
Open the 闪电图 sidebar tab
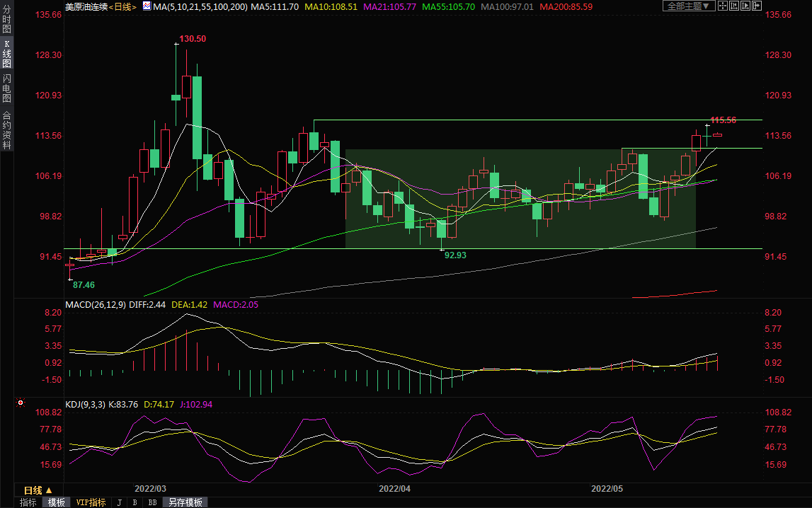pyautogui.click(x=6, y=88)
